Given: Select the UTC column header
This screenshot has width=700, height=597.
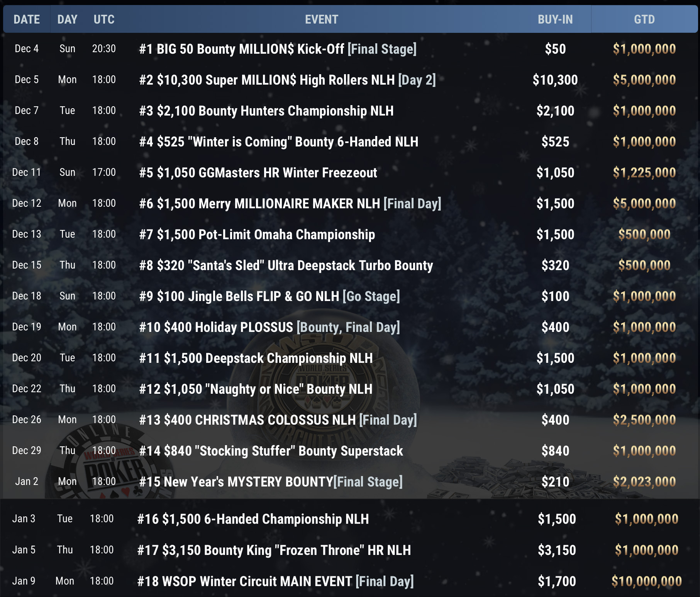Looking at the screenshot, I should point(104,19).
